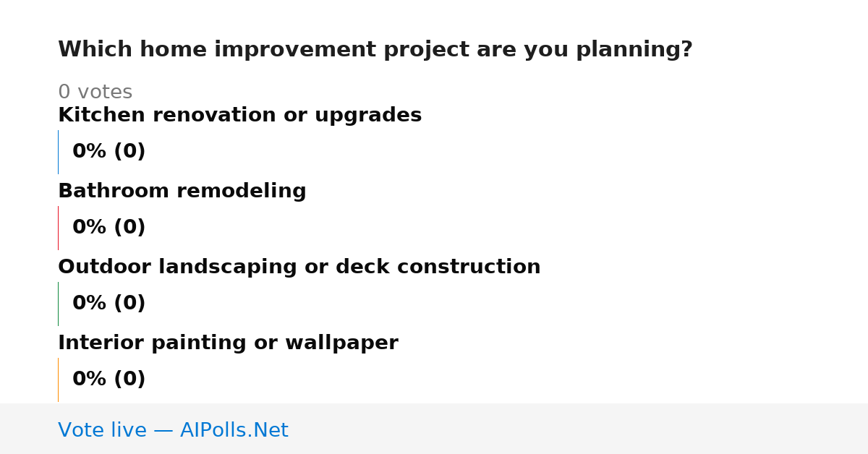This screenshot has width=868, height=454.
Task: Click the green Outdoor landscaping result bar
Action: click(x=58, y=304)
